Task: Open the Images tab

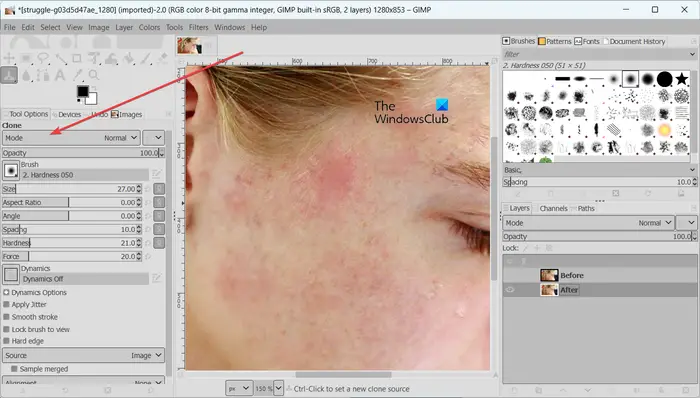Action: click(126, 114)
